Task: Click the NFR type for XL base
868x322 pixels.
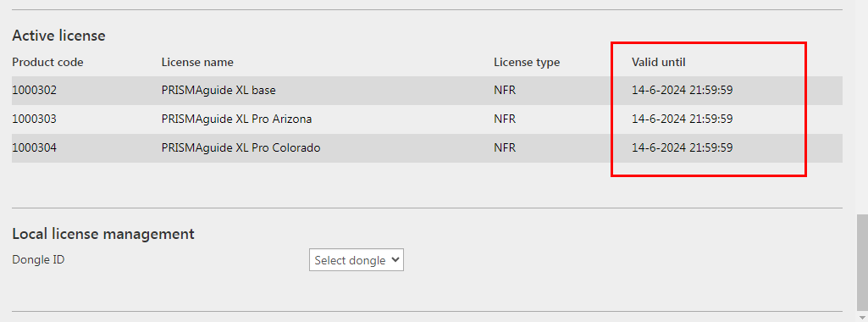Action: tap(505, 90)
